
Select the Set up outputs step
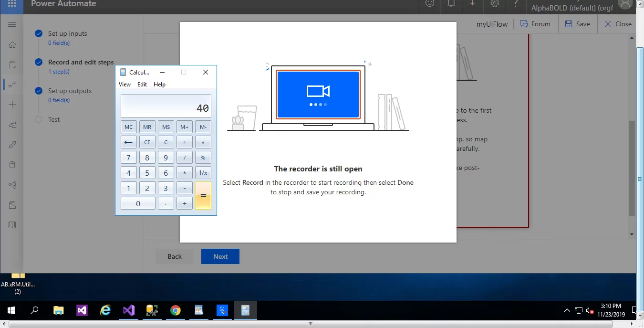coord(70,91)
